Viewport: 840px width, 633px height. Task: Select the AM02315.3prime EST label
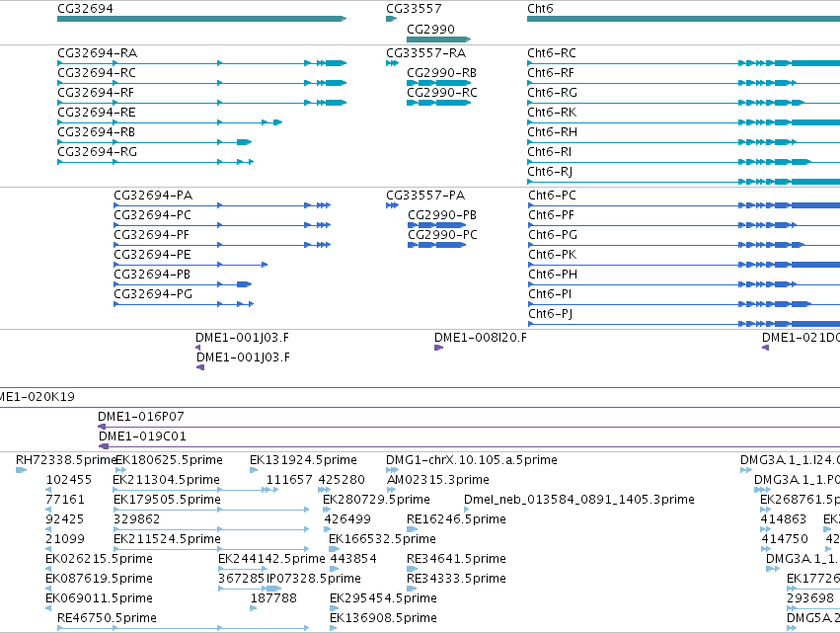(x=437, y=480)
